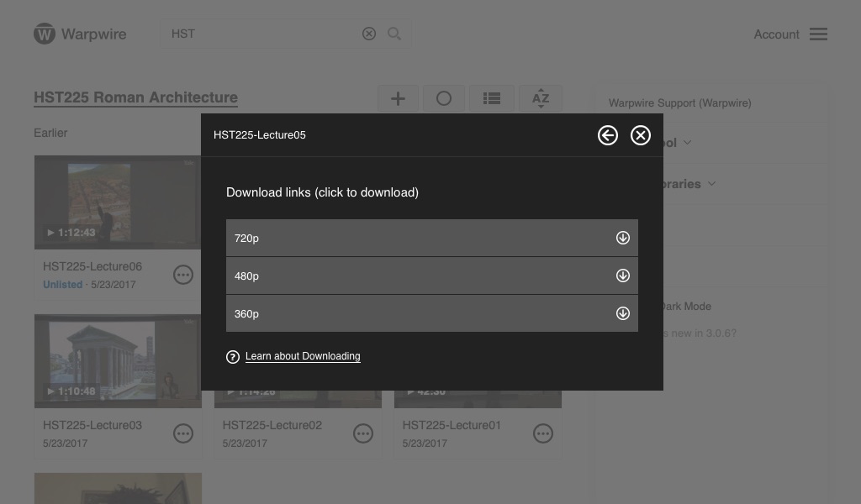The width and height of the screenshot is (861, 504).
Task: Close the HST225-Lecture05 download dialog
Action: (640, 135)
